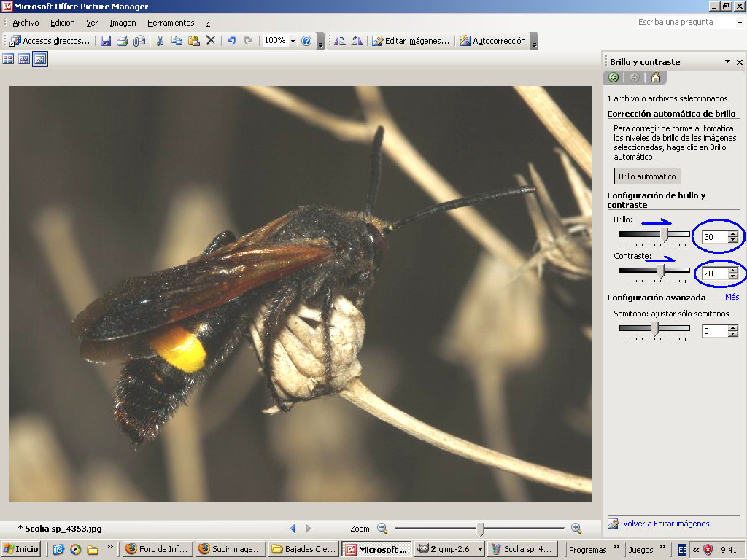This screenshot has width=747, height=560.
Task: Rotate the picture left
Action: tap(340, 41)
